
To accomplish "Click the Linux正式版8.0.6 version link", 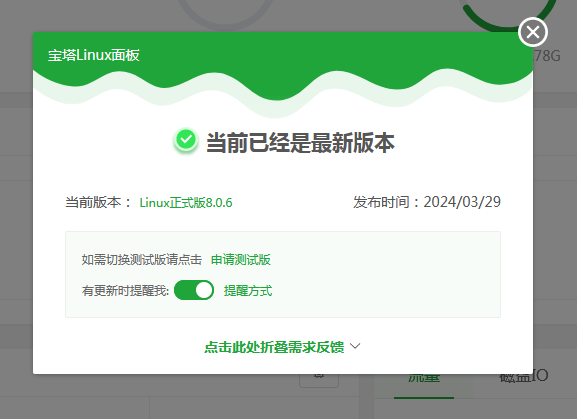I will click(x=186, y=203).
